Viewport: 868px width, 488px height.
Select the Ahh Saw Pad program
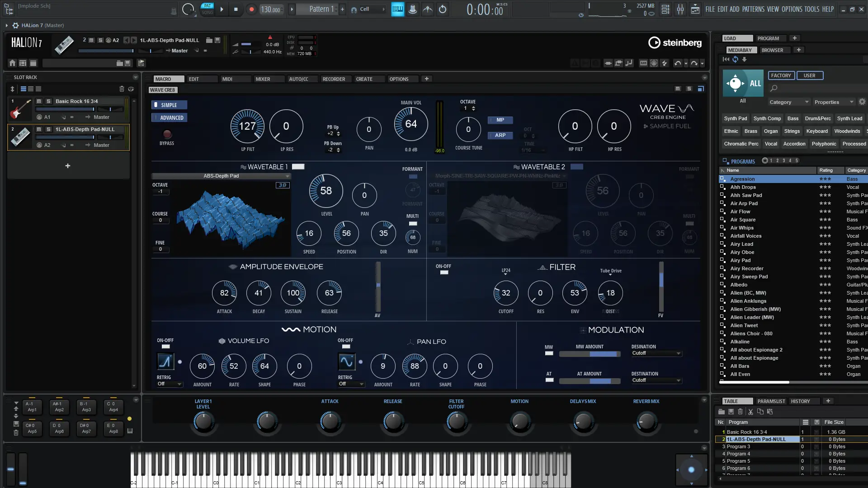pyautogui.click(x=746, y=195)
